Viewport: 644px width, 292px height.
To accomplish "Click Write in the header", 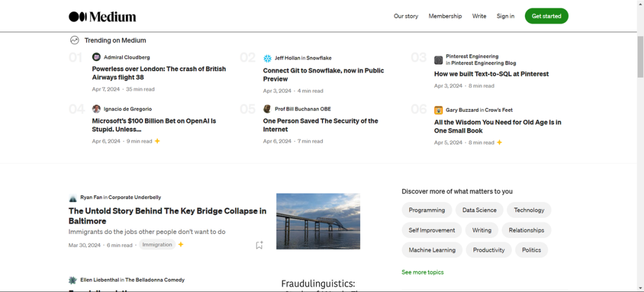I will (x=479, y=16).
